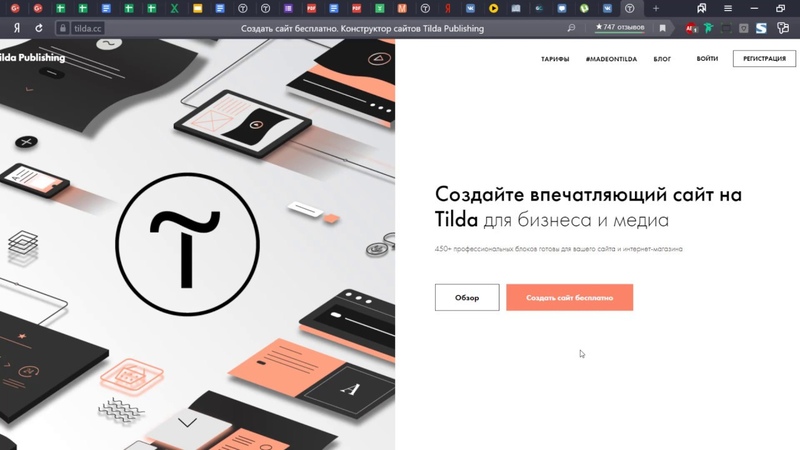This screenshot has height=450, width=800.
Task: Bookmark this page with the bookmark icon
Action: [662, 28]
